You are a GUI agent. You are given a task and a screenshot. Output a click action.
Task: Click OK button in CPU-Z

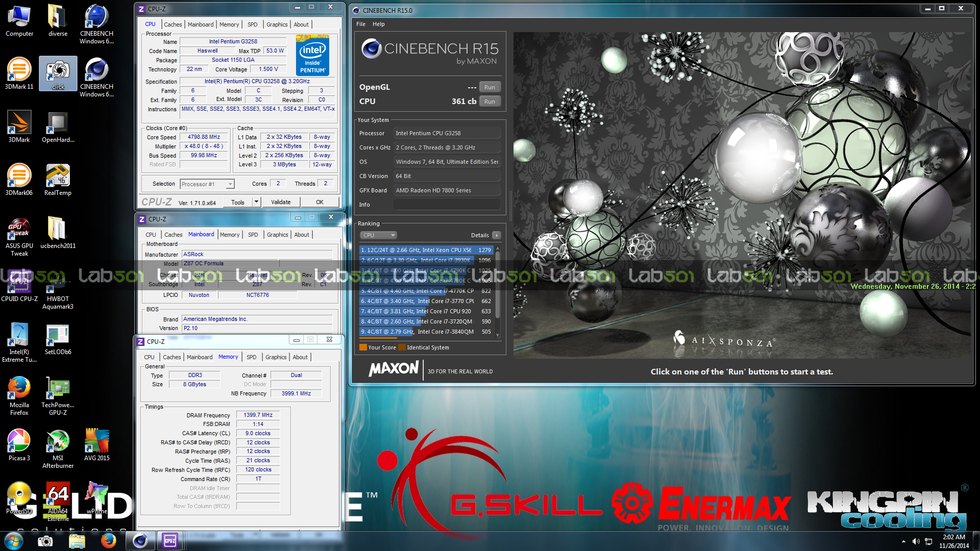pos(320,202)
